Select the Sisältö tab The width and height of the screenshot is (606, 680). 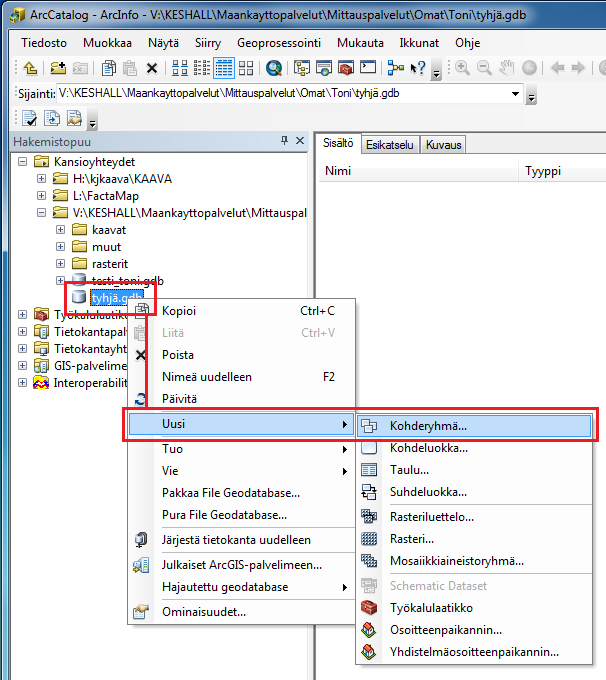click(x=338, y=144)
